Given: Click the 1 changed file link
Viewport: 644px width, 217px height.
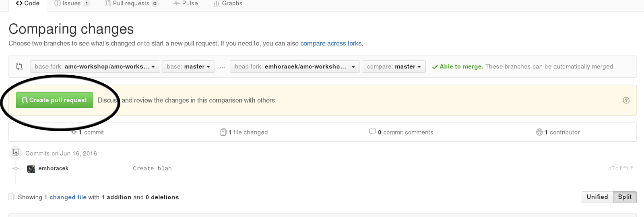Looking at the screenshot, I should (65, 197).
